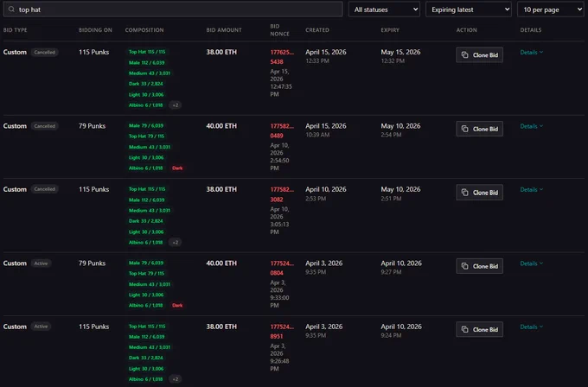Click the 'top hat' search field

point(173,10)
